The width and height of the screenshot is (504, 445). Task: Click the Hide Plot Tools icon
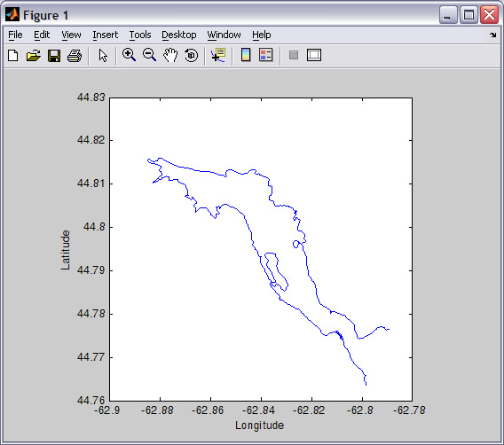[294, 55]
